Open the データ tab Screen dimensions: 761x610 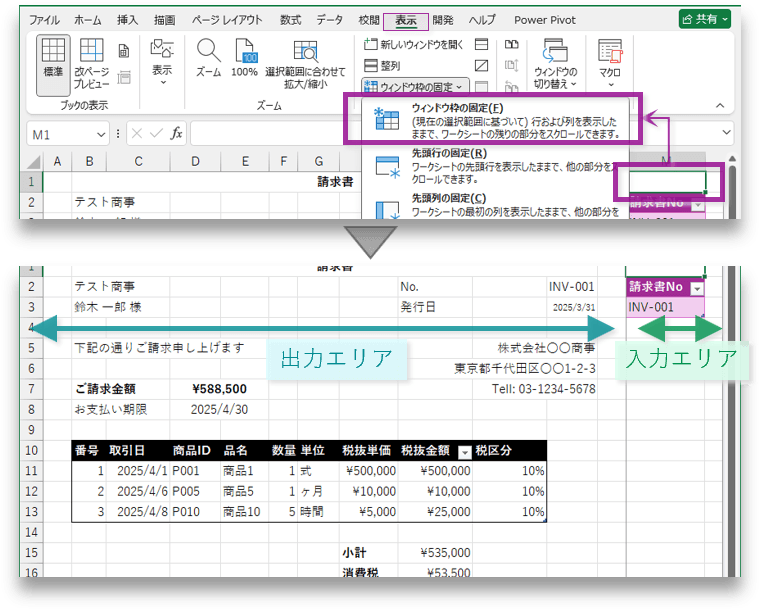pos(330,20)
